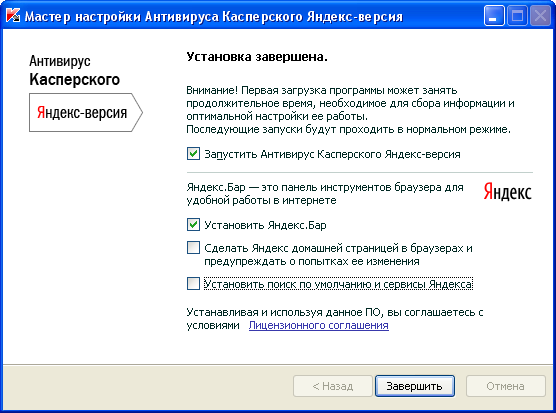Viewport: 556px width, 413px height.
Task: Check Установить поиск по умолчанию checkbox
Action: (193, 284)
